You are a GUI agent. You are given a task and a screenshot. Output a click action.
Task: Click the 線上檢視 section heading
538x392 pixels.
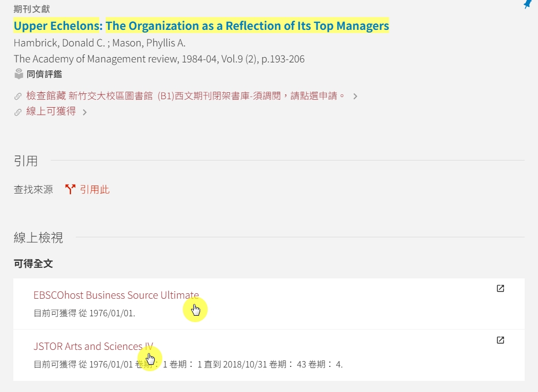click(38, 238)
